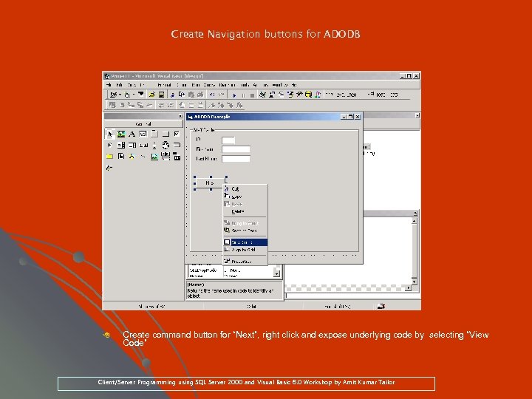This screenshot has width=532, height=399.
Task: Click the Cut icon in the main toolbar
Action: coord(172,95)
